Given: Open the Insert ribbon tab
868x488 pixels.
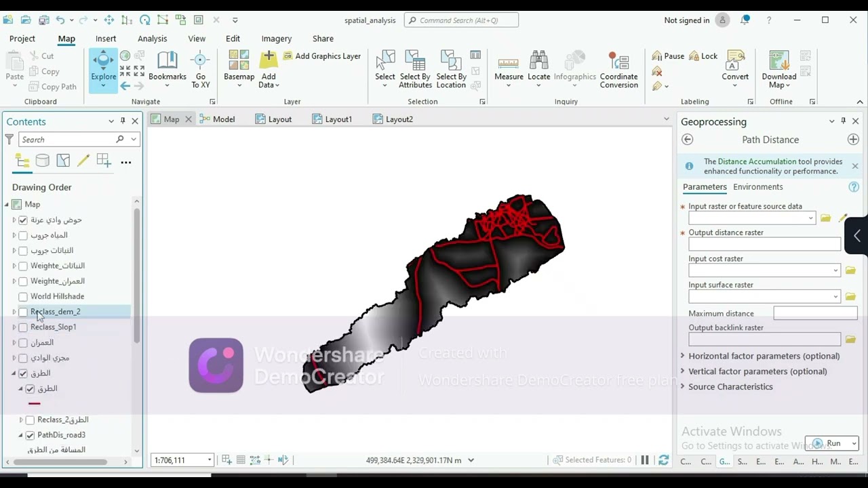Looking at the screenshot, I should [106, 39].
